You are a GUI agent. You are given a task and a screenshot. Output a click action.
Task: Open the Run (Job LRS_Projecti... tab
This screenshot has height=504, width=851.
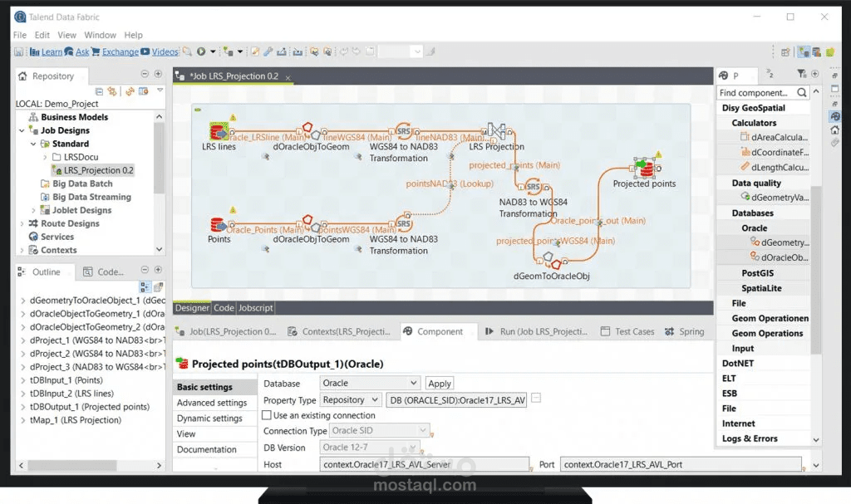click(536, 331)
